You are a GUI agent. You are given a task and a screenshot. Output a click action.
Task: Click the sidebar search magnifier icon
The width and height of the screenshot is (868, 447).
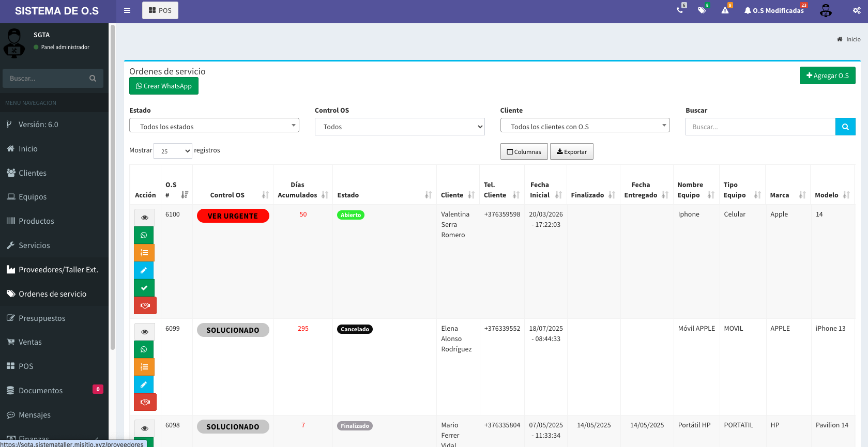click(93, 79)
